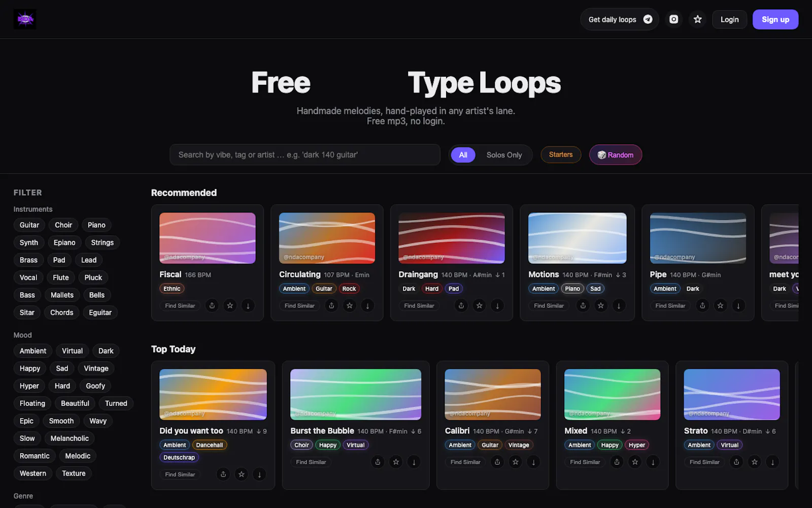812x508 pixels.
Task: Share the Fiscal loop
Action: pyautogui.click(x=212, y=305)
